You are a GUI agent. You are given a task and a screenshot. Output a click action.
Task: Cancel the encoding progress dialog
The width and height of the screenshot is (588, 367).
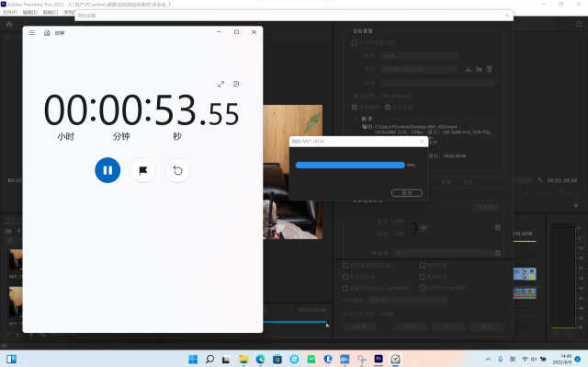pos(407,193)
